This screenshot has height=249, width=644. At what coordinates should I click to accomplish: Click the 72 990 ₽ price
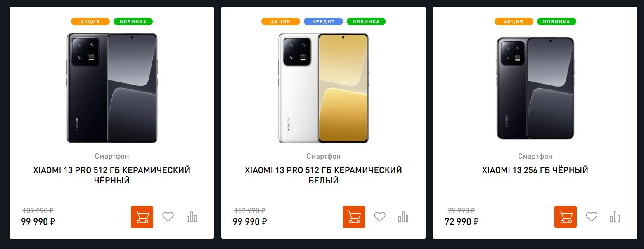coord(462,222)
